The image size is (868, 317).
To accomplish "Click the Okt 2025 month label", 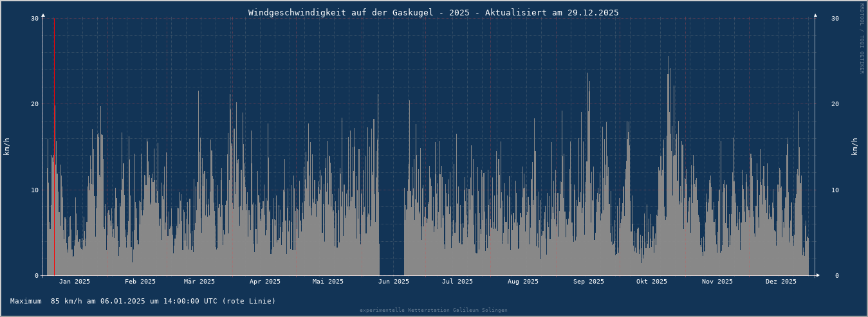I will (651, 282).
